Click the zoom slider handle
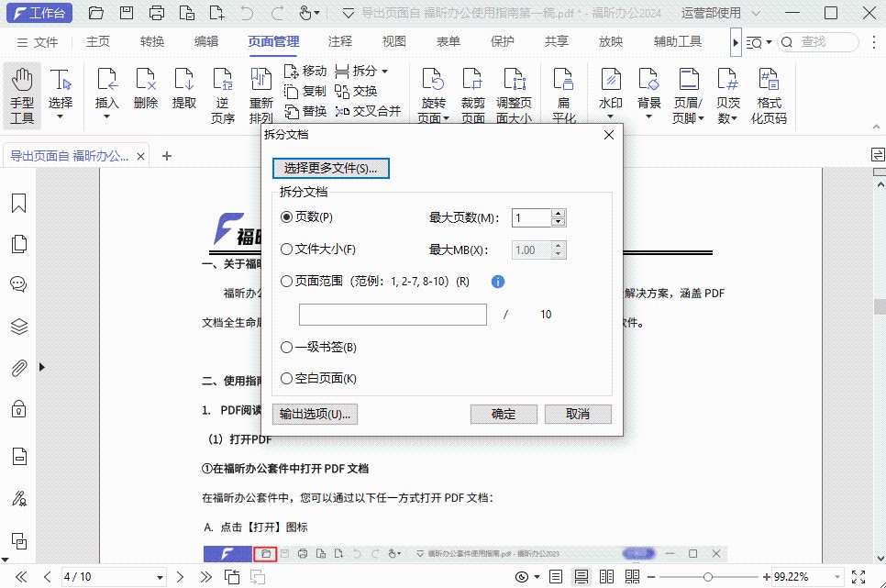The image size is (886, 588). [x=707, y=577]
